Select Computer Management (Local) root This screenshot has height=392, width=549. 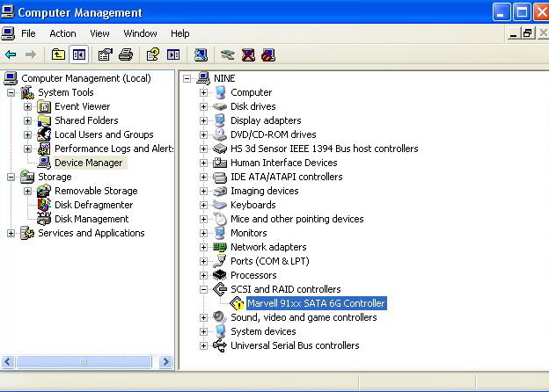(x=86, y=78)
